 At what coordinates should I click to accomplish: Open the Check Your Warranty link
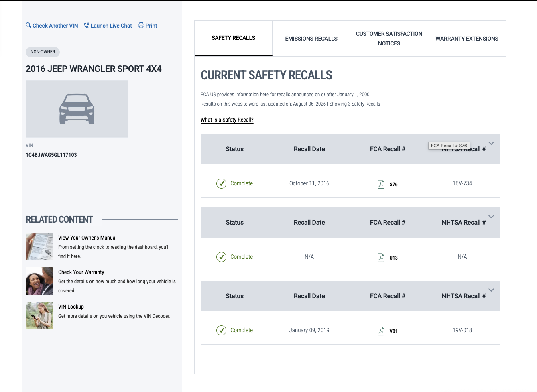pyautogui.click(x=81, y=272)
